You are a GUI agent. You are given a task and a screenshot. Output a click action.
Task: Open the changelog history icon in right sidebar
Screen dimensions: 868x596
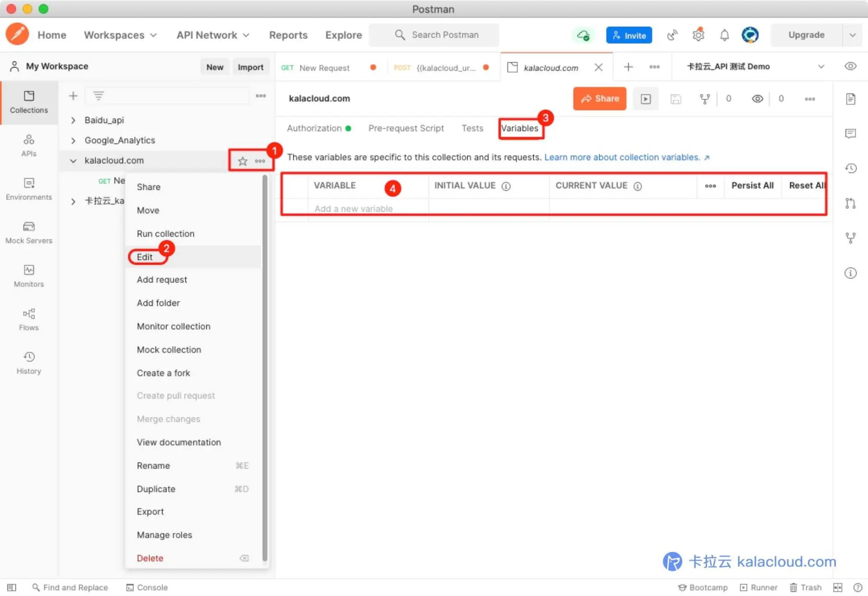pyautogui.click(x=851, y=168)
